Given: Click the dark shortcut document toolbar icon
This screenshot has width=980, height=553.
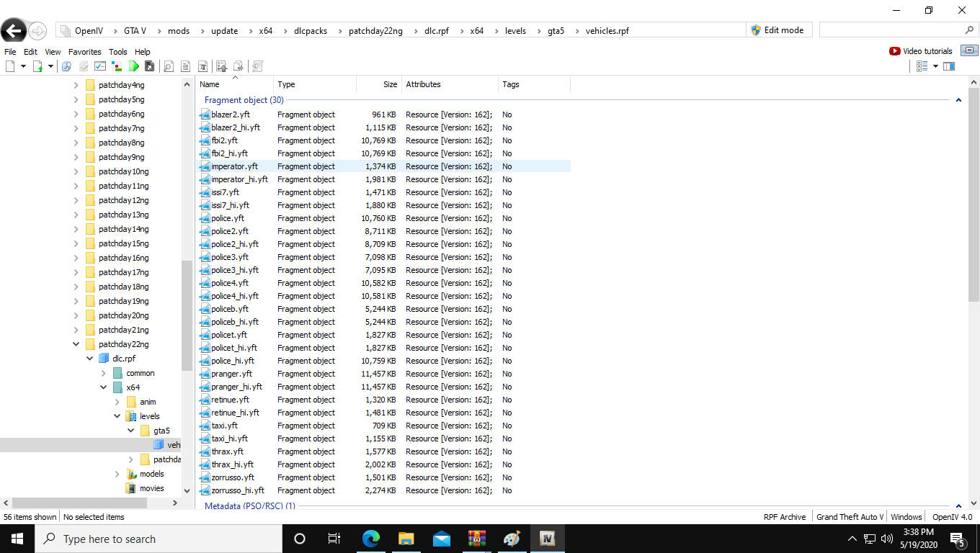Looking at the screenshot, I should coord(150,66).
